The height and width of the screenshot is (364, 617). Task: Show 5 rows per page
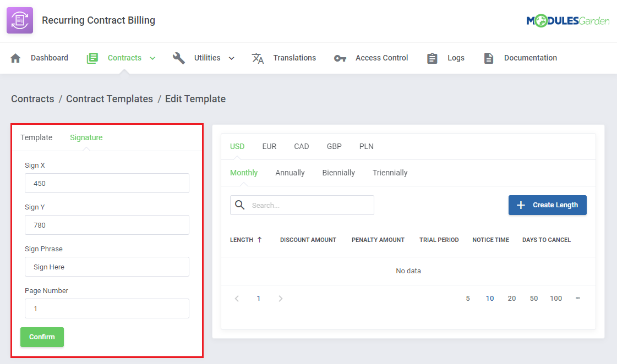(x=468, y=299)
